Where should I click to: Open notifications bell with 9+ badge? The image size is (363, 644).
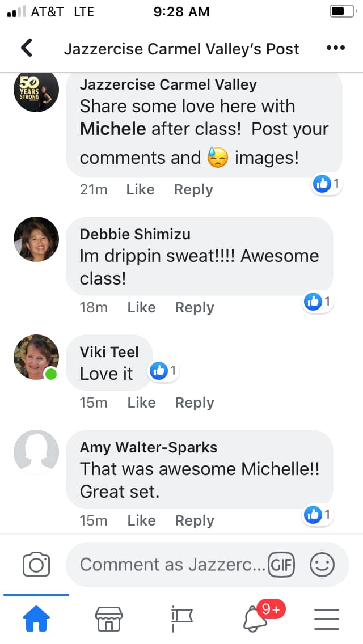[x=255, y=618]
